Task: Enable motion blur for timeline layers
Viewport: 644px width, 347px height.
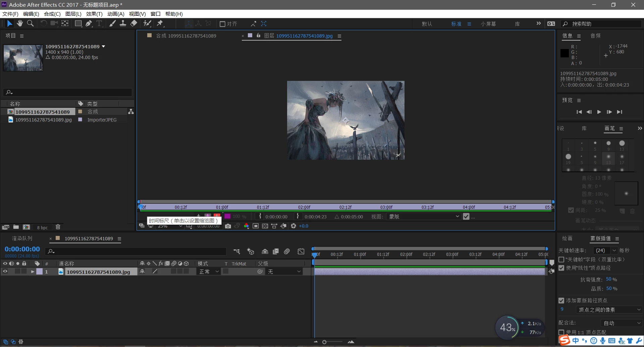Action: 287,251
